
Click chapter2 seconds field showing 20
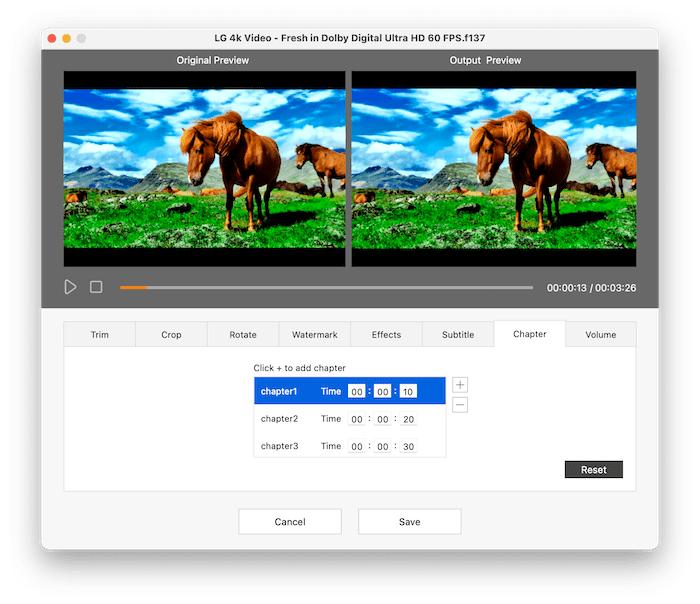point(408,419)
